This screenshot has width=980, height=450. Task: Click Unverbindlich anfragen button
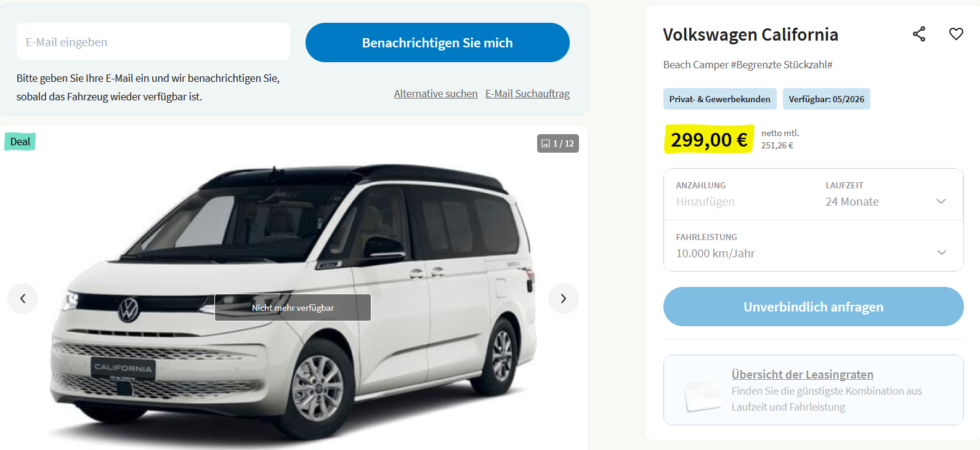tap(813, 307)
